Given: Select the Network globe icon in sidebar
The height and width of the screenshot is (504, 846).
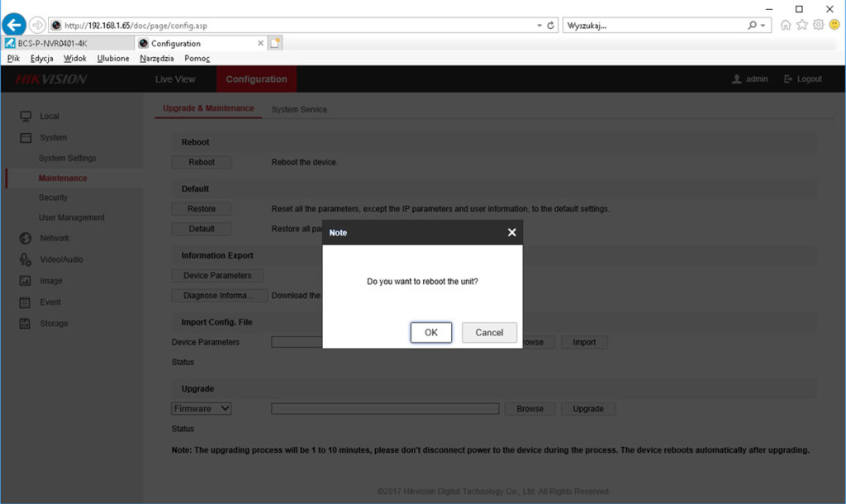Looking at the screenshot, I should [x=24, y=238].
